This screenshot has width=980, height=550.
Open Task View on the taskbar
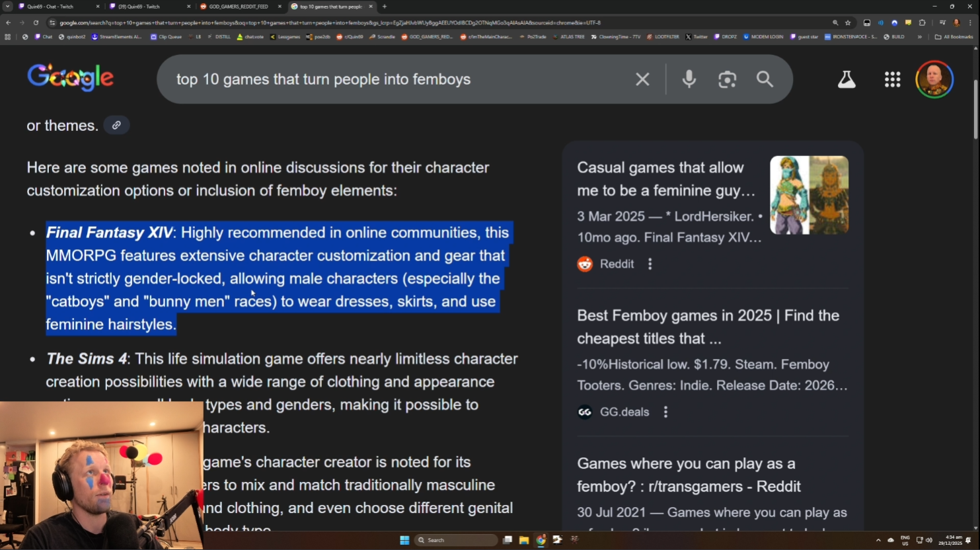(508, 540)
